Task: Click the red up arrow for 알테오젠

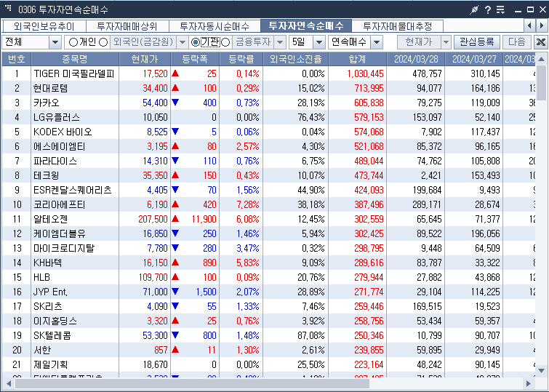Action: pyautogui.click(x=175, y=219)
